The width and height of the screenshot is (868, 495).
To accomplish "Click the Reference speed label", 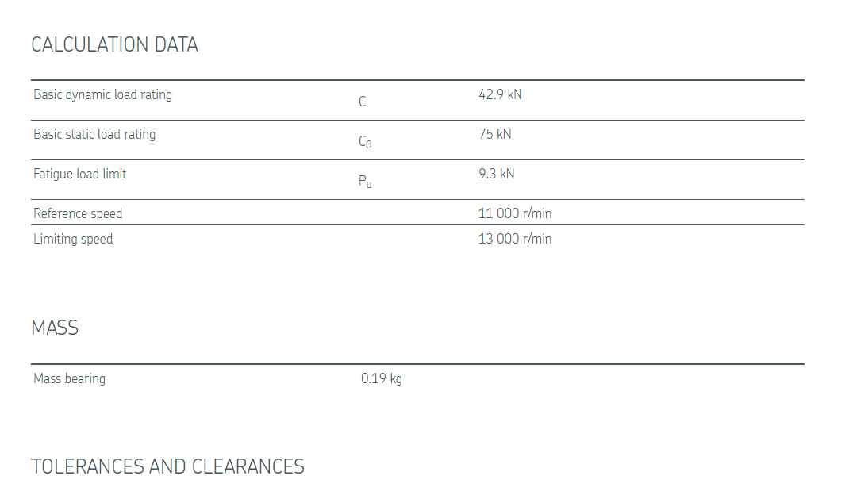I will tap(78, 213).
